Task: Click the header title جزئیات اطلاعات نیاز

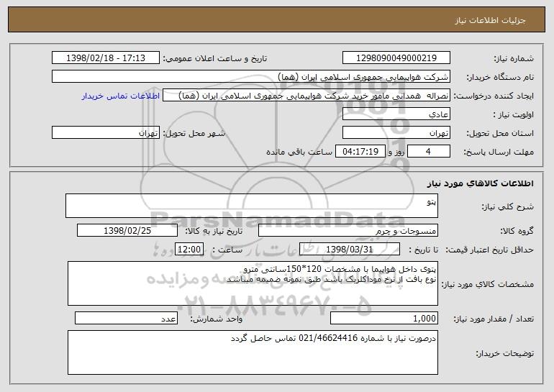Action: [x=490, y=20]
